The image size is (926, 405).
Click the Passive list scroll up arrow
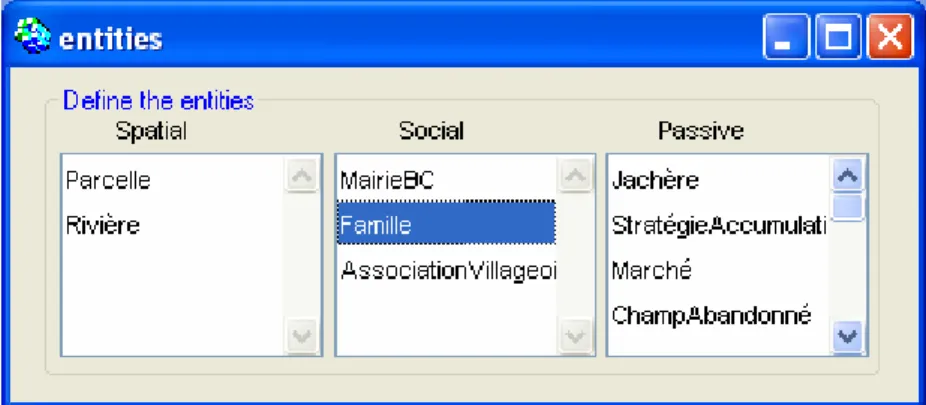pos(848,175)
